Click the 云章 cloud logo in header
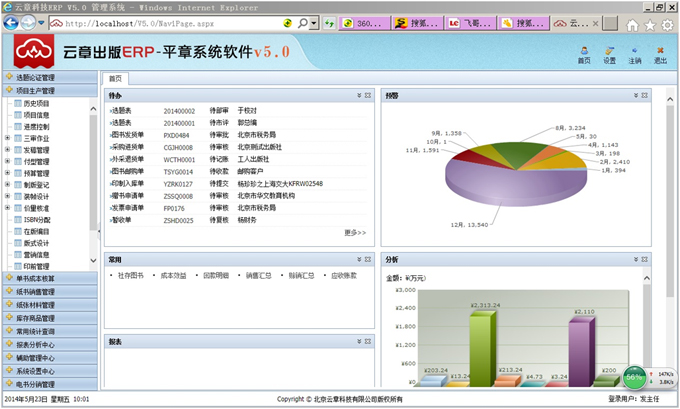Image resolution: width=680 pixels, height=409 pixels. click(x=34, y=52)
